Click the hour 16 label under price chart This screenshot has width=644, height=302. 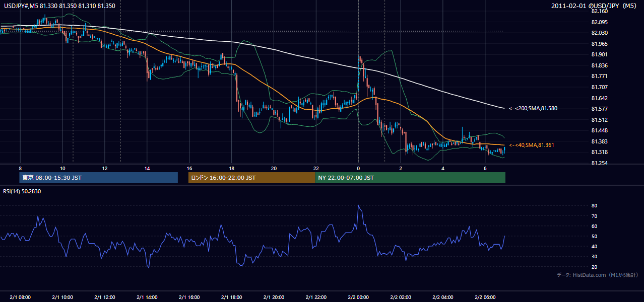pyautogui.click(x=189, y=168)
